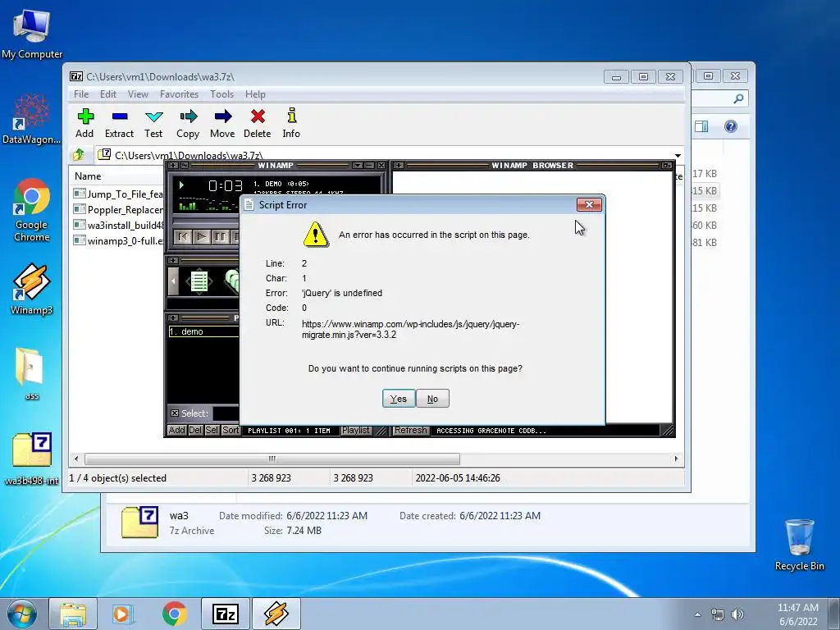This screenshot has width=840, height=630.
Task: Open Google Chrome desktop shortcut
Action: pos(32,210)
